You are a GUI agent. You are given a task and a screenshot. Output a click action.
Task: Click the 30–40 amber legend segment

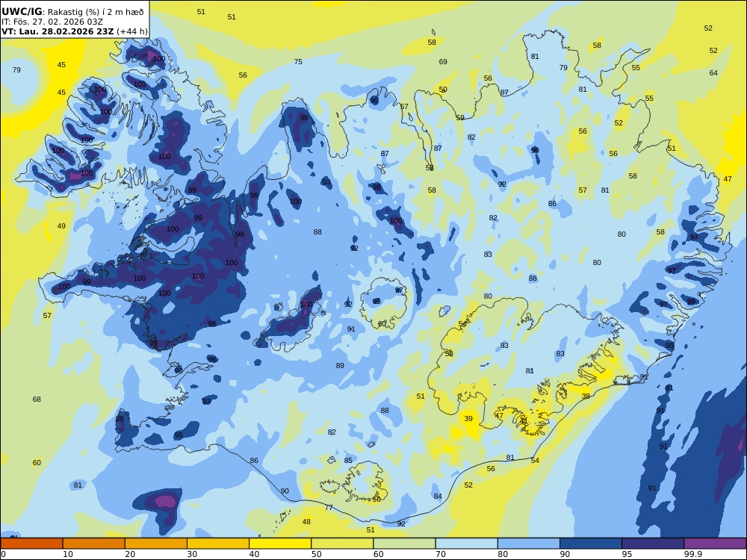218,544
